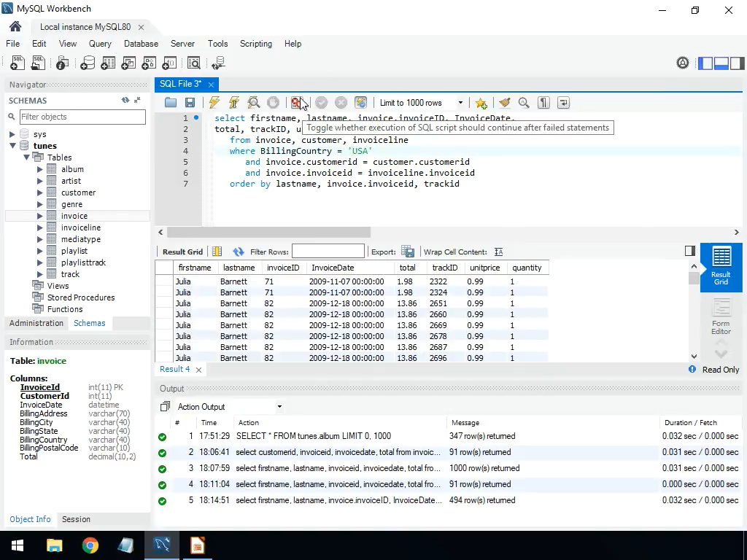Image resolution: width=747 pixels, height=560 pixels.
Task: Click the Export recordset icon in the result toolbar
Action: tap(408, 252)
